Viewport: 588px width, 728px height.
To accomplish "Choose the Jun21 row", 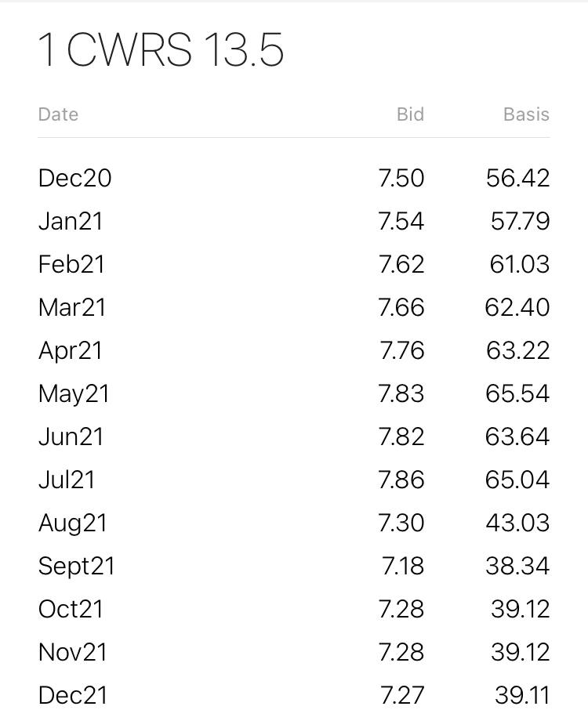I will (x=294, y=437).
